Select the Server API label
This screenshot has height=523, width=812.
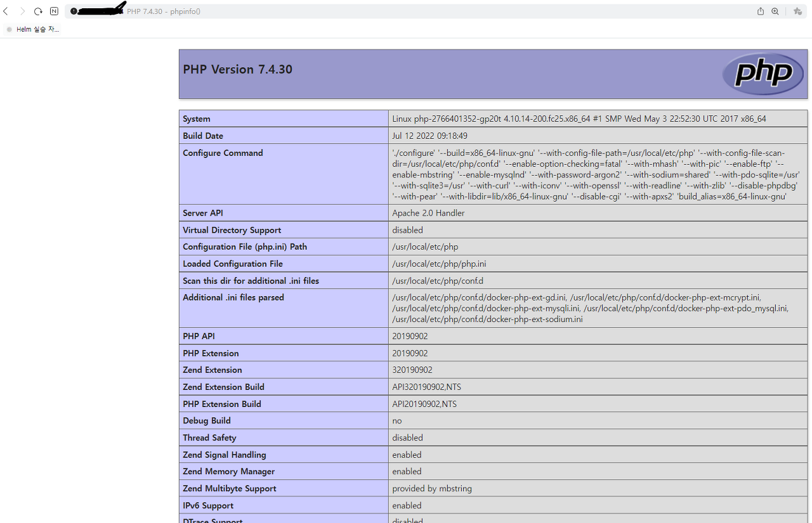(x=203, y=213)
